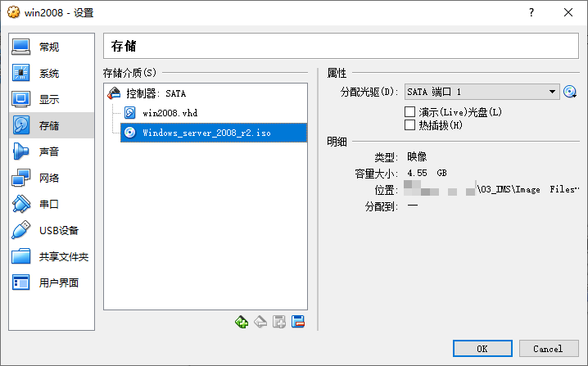This screenshot has width=588, height=366.
Task: Click the 显示 screen icon
Action: click(x=21, y=99)
